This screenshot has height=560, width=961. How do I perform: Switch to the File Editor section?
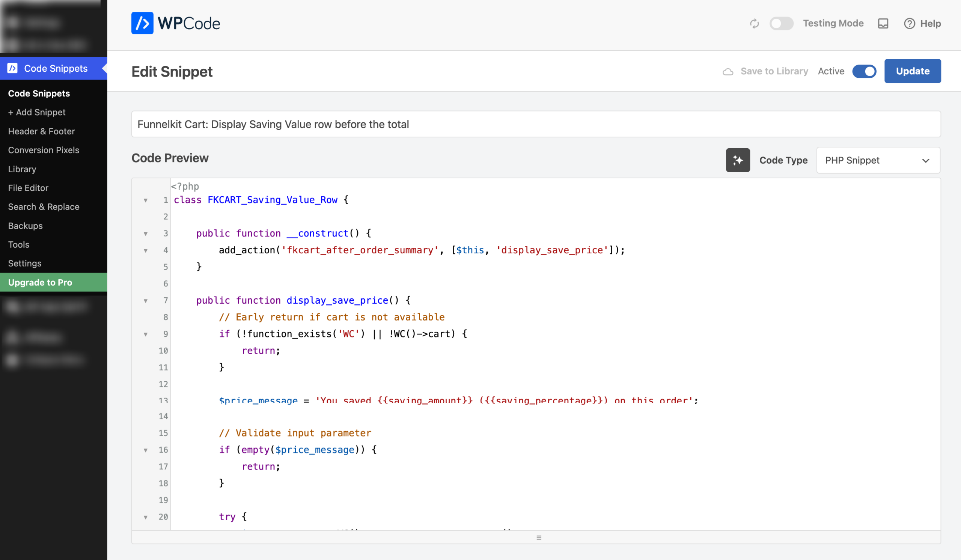(x=28, y=188)
